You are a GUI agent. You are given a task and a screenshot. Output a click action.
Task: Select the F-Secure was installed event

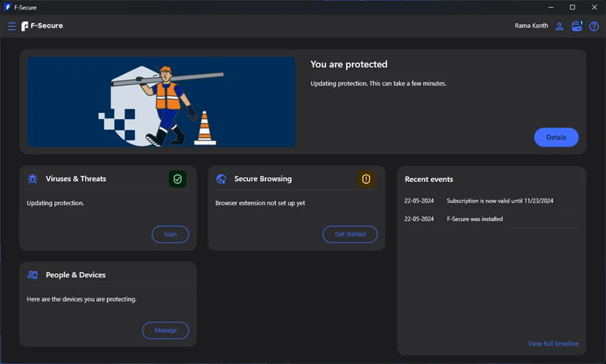point(474,219)
